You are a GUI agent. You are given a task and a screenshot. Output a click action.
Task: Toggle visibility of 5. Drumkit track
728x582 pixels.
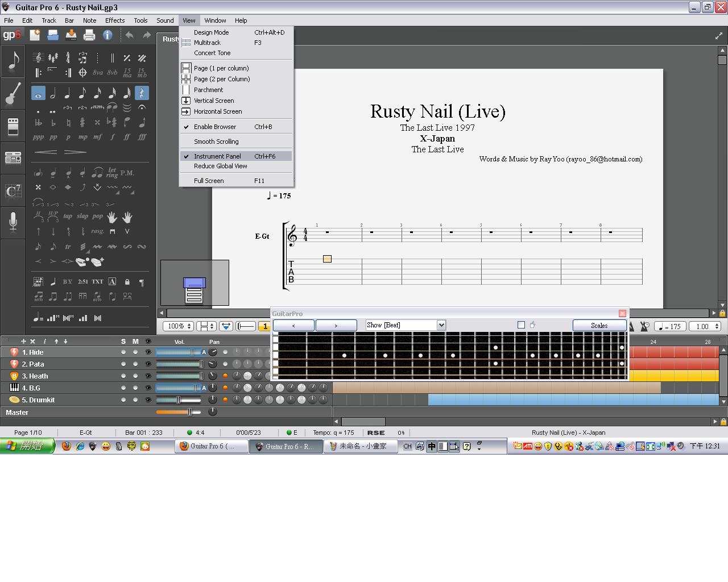(x=148, y=400)
